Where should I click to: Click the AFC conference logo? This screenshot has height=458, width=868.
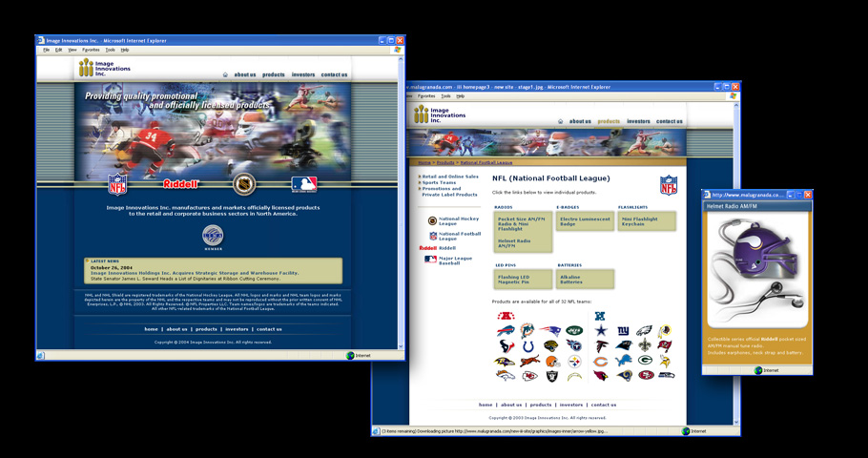[x=506, y=316]
